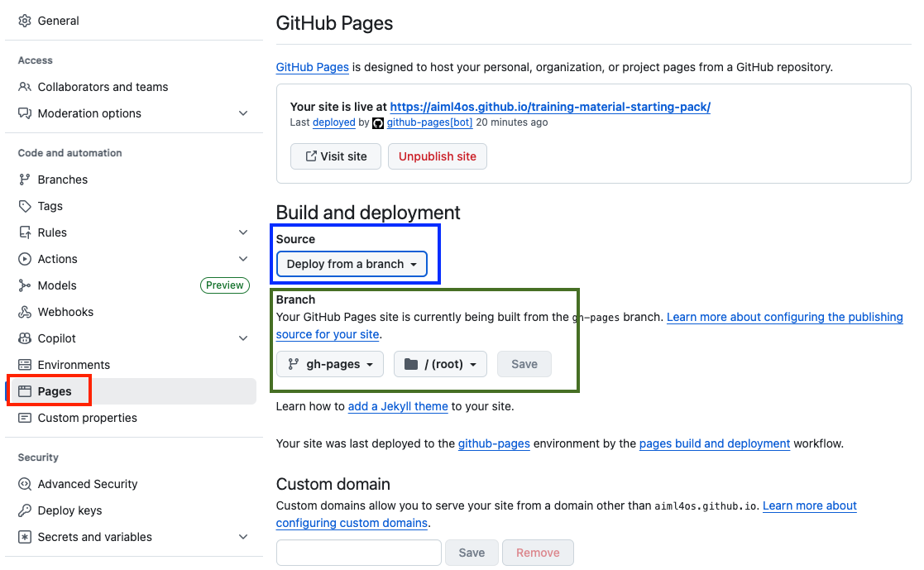
Task: Click the custom domain text field
Action: [358, 553]
